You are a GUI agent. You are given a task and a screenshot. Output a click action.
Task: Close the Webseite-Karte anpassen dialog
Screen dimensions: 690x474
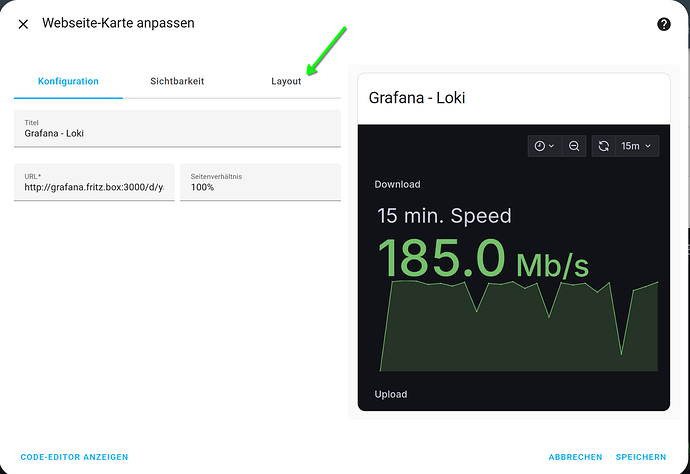point(23,24)
